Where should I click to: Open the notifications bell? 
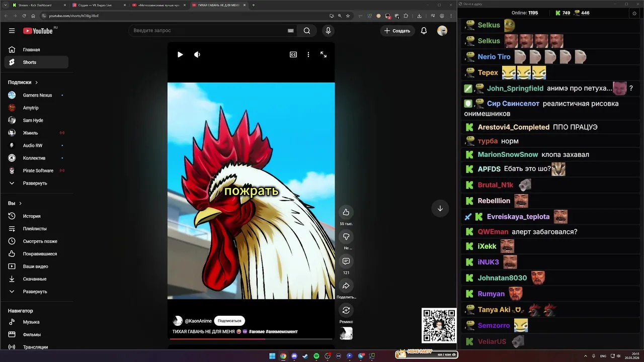(x=424, y=31)
